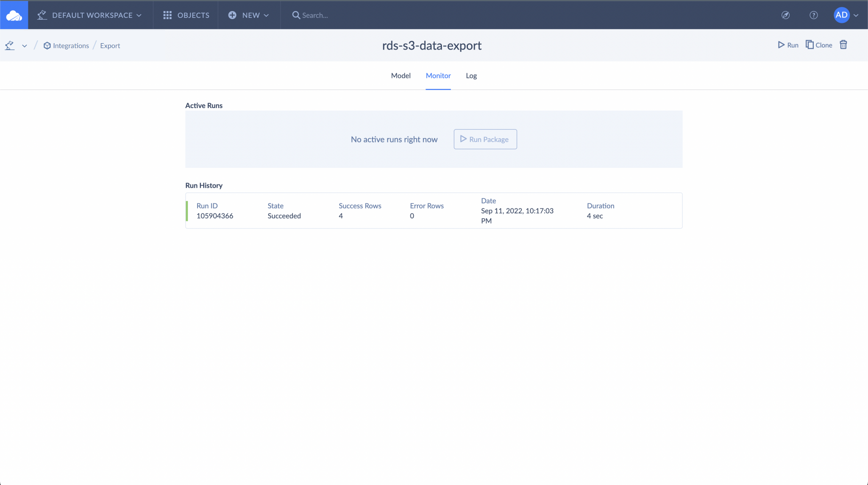Click the compass icon in the top bar
The image size is (868, 485).
point(785,15)
